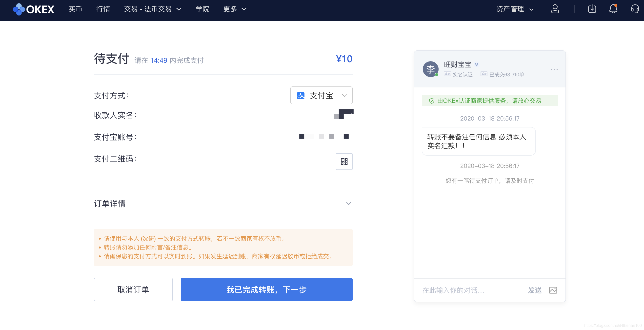Image resolution: width=644 pixels, height=330 pixels.
Task: Click the masked 支付宝账号 value
Action: (x=324, y=136)
